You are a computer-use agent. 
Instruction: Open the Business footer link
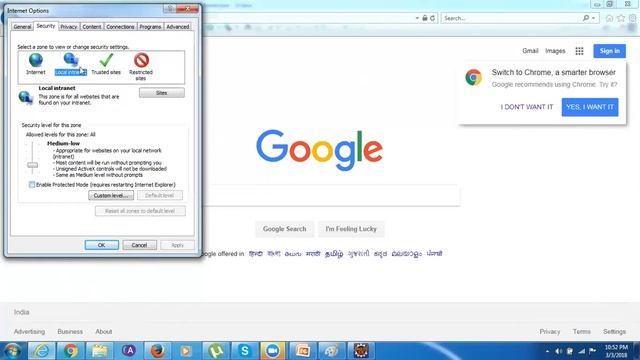click(x=70, y=331)
